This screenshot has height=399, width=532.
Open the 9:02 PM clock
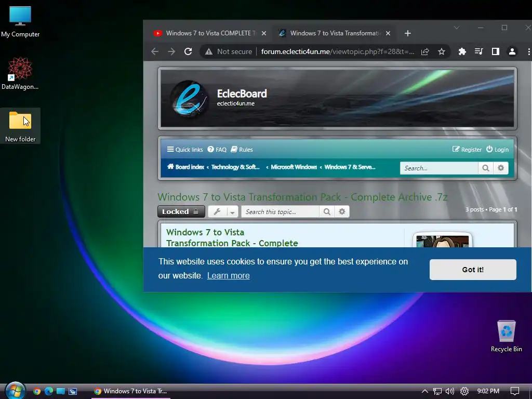tap(488, 391)
